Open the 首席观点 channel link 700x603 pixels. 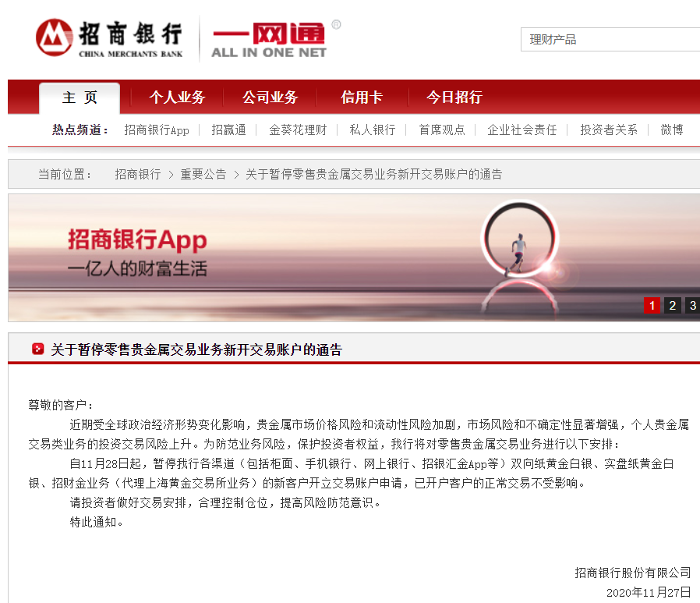click(442, 130)
